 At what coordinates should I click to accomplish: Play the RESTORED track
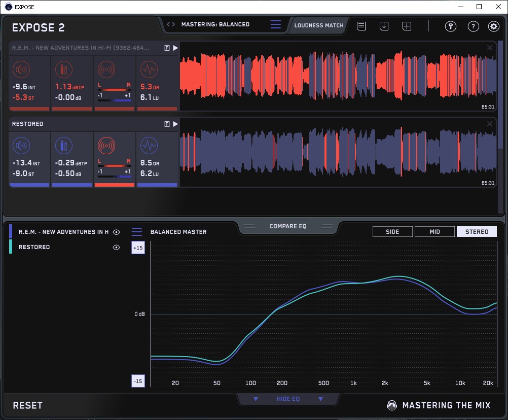point(175,124)
